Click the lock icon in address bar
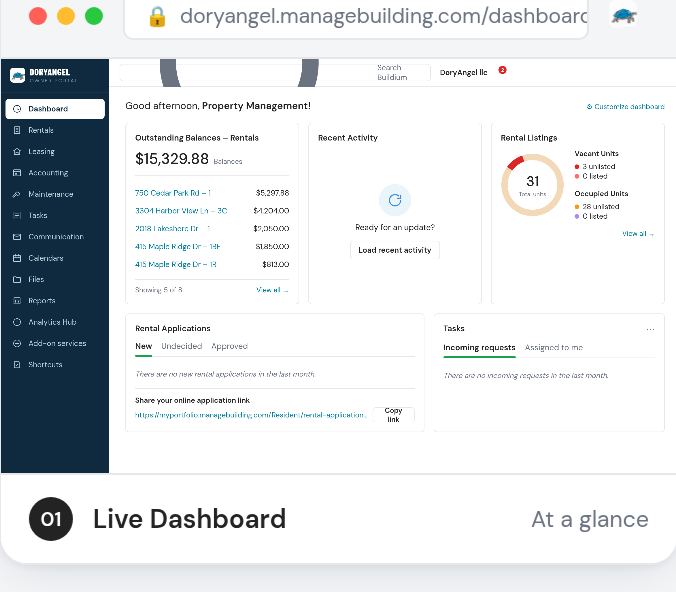The width and height of the screenshot is (676, 592). 157,17
